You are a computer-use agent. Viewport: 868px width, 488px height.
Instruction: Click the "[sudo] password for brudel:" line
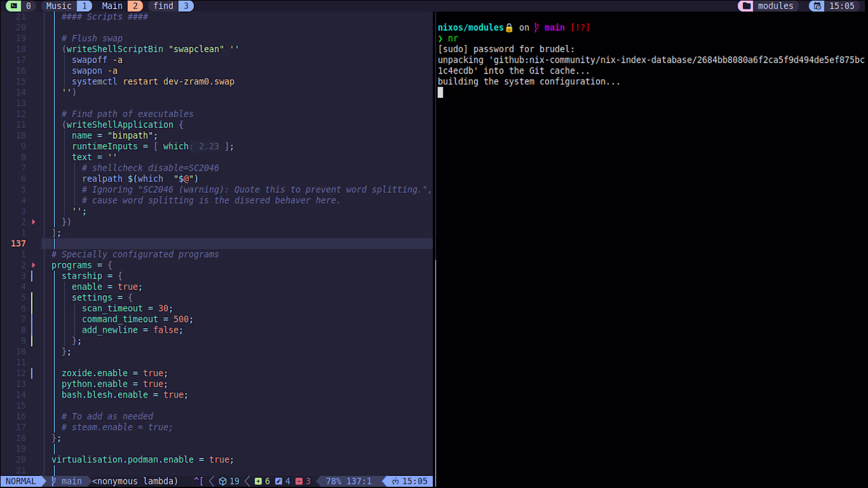(x=506, y=49)
